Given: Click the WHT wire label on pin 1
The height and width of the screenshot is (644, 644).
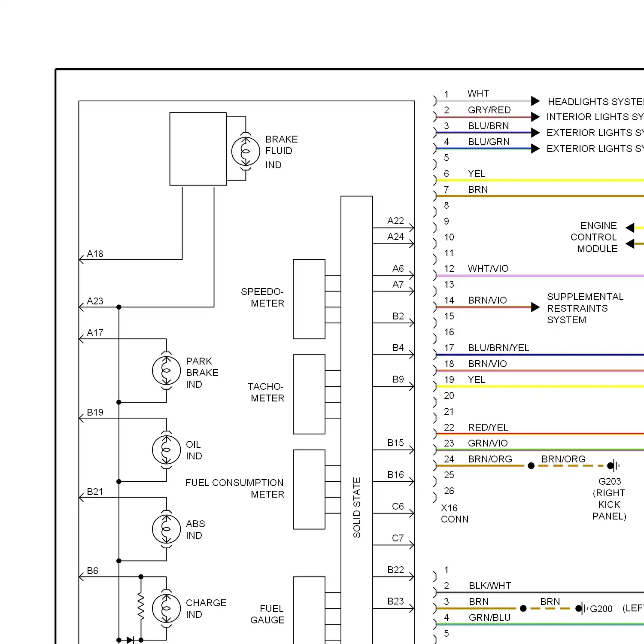Looking at the screenshot, I should pos(478,93).
